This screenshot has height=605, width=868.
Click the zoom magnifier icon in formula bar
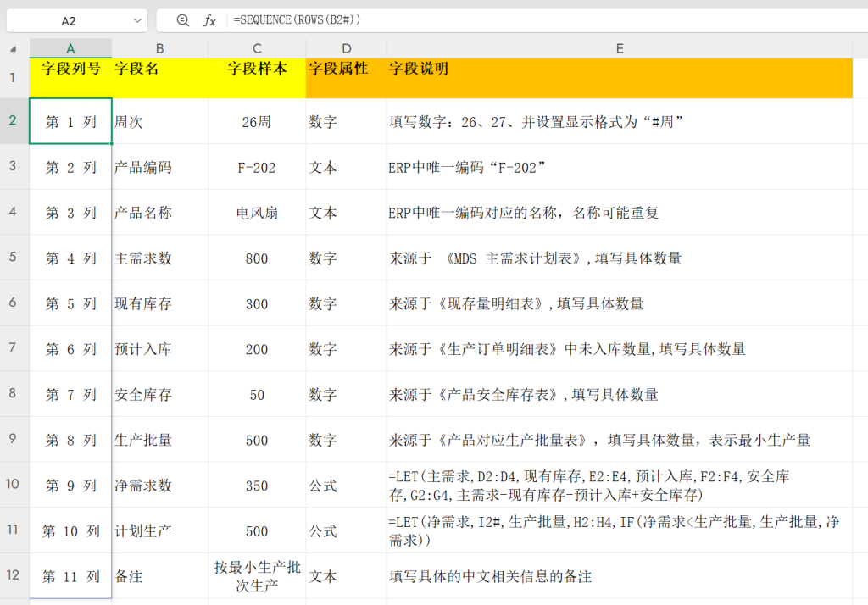[x=183, y=20]
